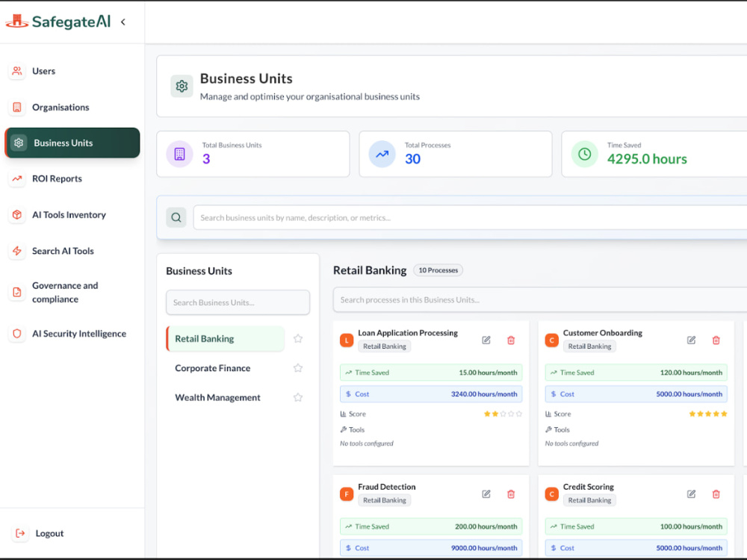
Task: Click the 4295.0 hours value
Action: pos(647,158)
